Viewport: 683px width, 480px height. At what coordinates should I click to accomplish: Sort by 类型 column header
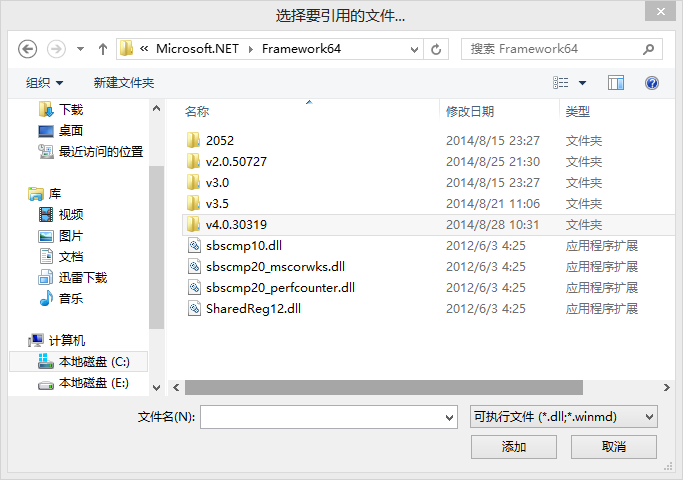[x=578, y=112]
